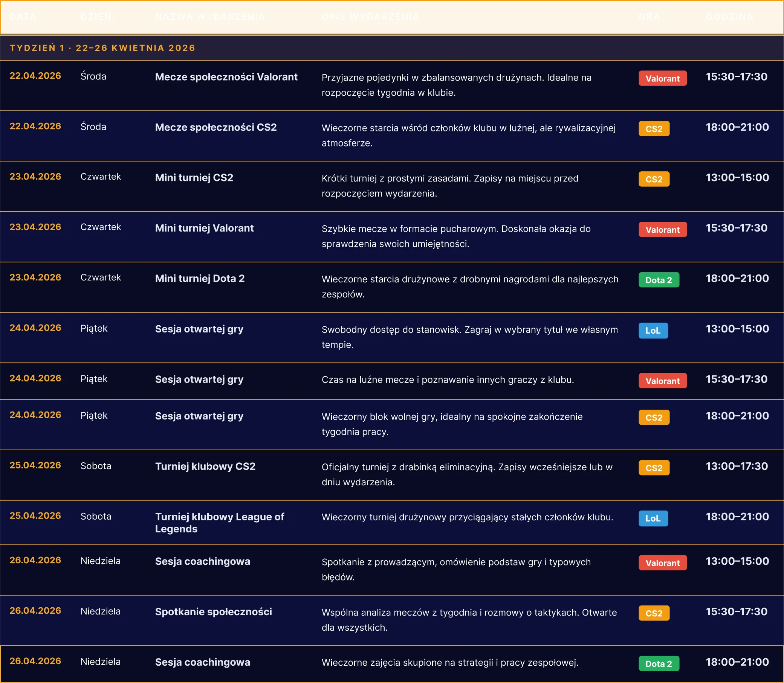
Task: Click CS2 badge in 'Mecze społeczności CS2' row
Action: 654,128
